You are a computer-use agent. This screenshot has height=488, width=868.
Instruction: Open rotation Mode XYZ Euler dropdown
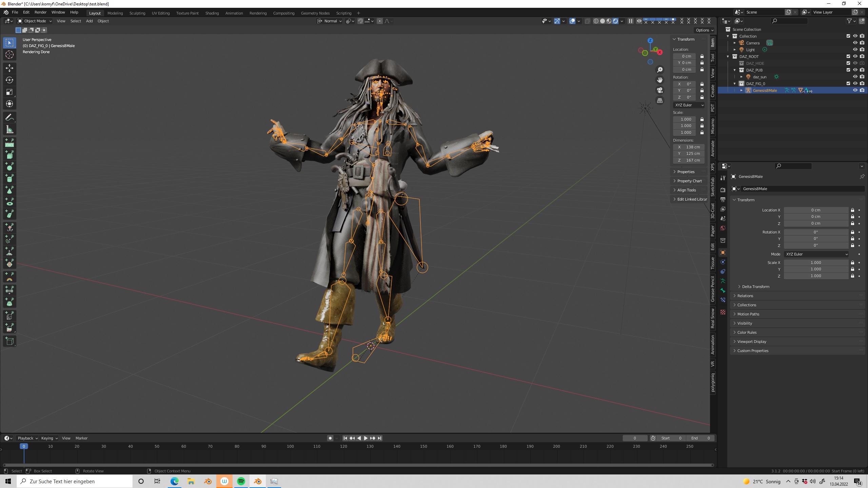[x=816, y=254]
